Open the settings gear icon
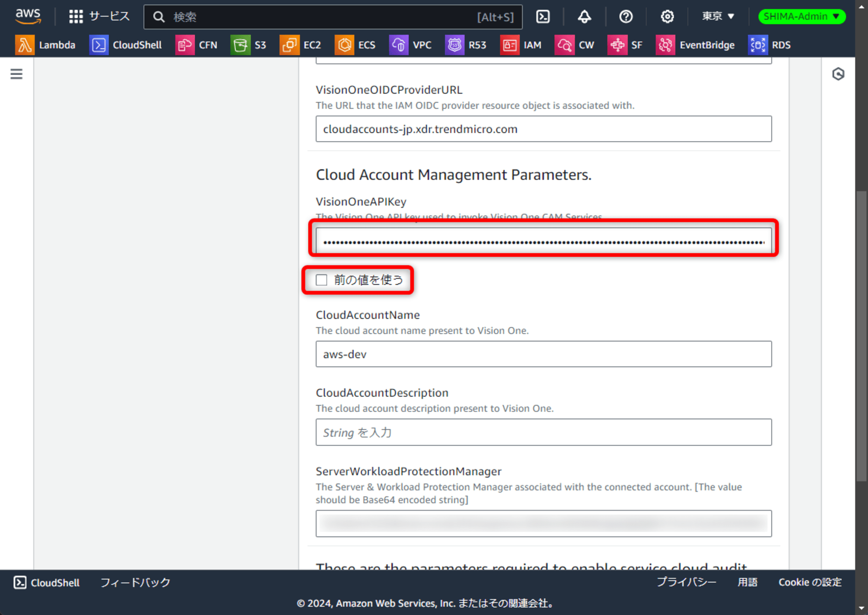The width and height of the screenshot is (868, 615). 667,16
